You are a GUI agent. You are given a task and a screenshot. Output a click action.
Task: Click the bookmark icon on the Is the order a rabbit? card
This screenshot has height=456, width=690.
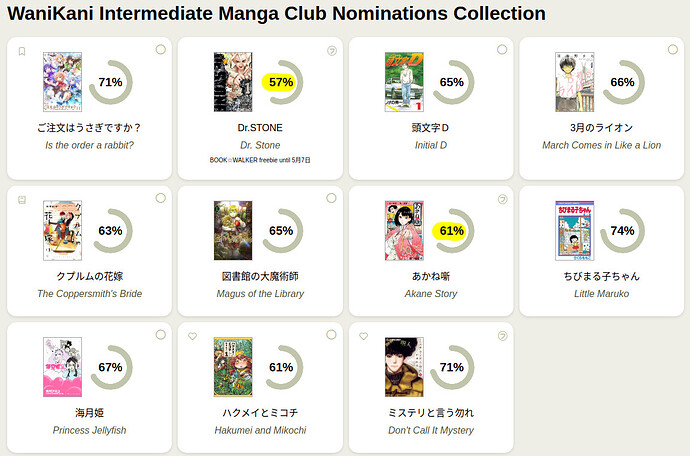tap(22, 51)
